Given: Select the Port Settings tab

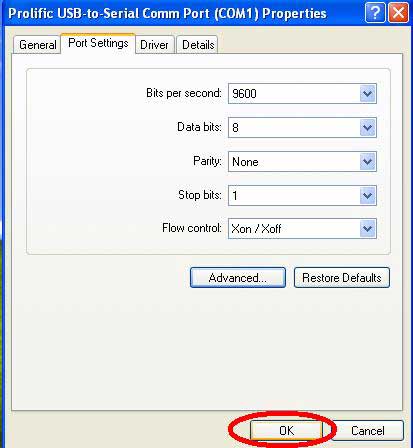Looking at the screenshot, I should (x=98, y=43).
